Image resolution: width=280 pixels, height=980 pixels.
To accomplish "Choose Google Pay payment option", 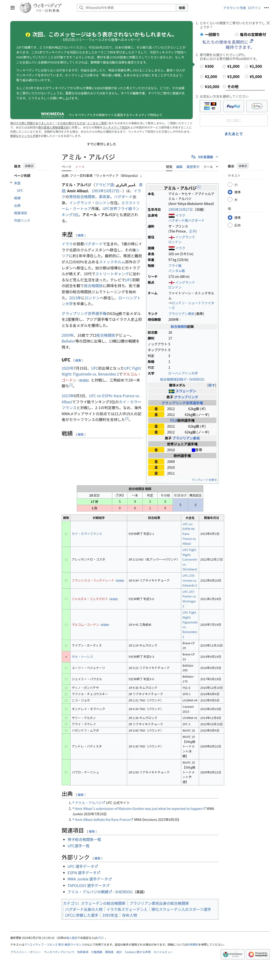I will point(257,106).
